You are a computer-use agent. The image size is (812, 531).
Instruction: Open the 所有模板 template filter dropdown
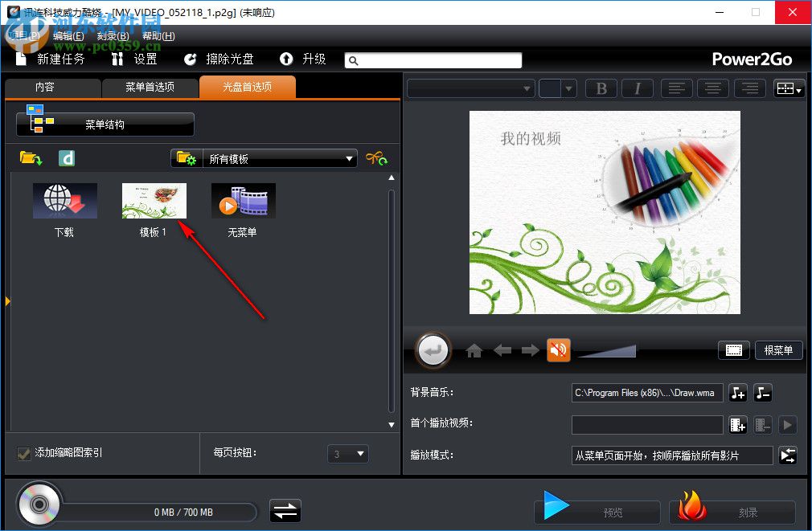point(279,158)
